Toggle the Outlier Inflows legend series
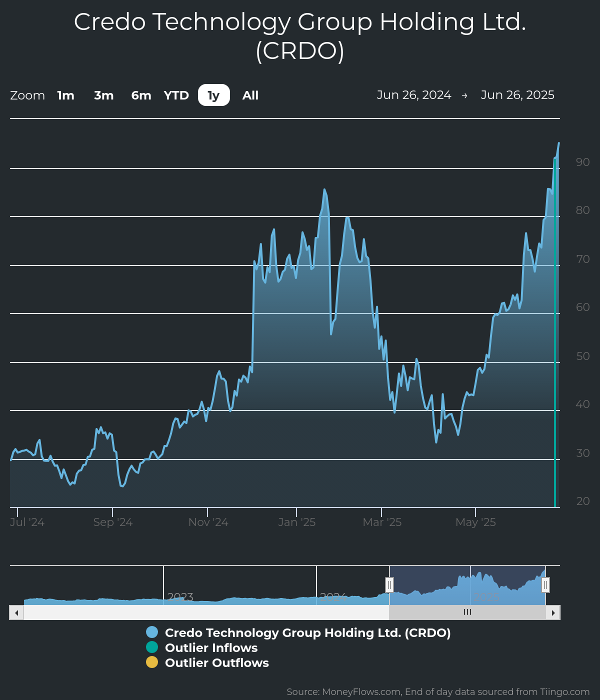The image size is (600, 700). tap(202, 648)
